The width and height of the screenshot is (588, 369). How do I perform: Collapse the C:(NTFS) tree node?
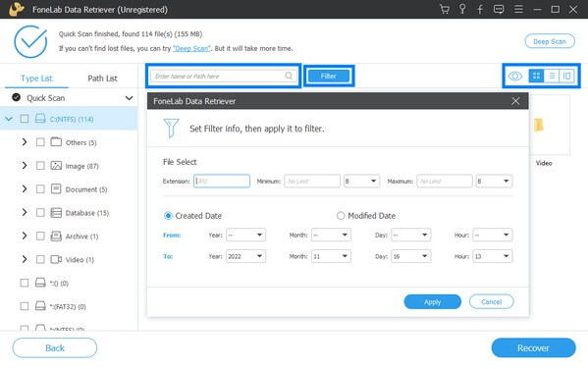pyautogui.click(x=9, y=119)
